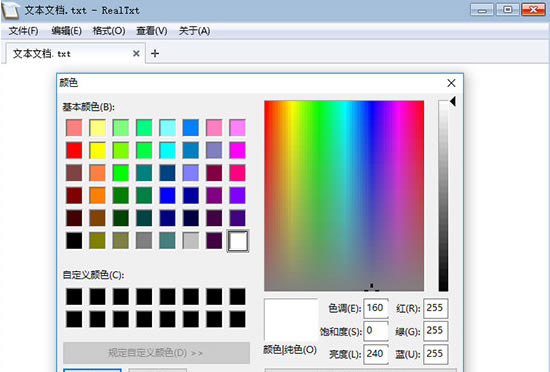Viewport: 550px width, 372px height.
Task: Pick the bright violet swatch below hot pink
Action: pos(237,195)
